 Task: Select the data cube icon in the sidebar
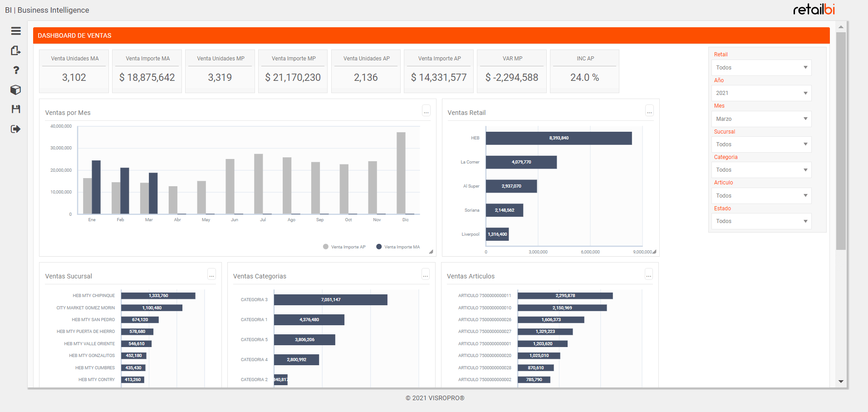coord(15,90)
